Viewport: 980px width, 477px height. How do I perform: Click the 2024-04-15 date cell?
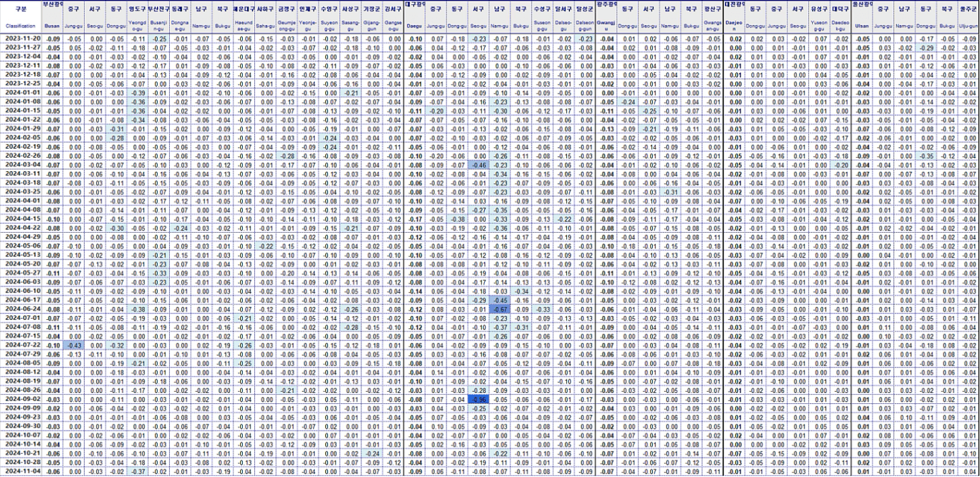tap(20, 219)
